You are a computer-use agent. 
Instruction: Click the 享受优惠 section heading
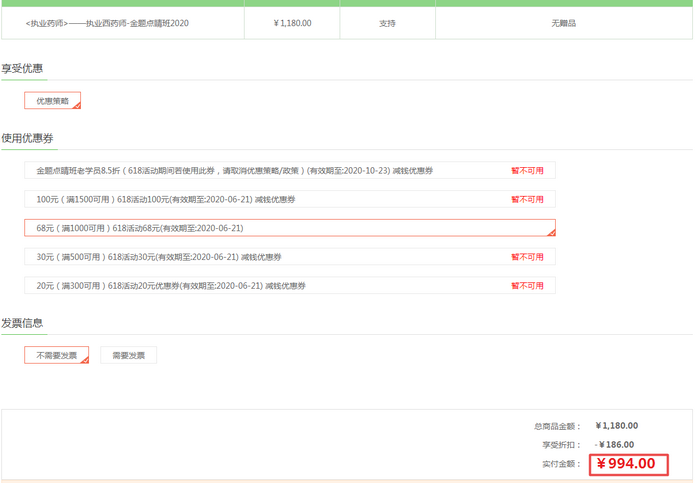pos(22,69)
